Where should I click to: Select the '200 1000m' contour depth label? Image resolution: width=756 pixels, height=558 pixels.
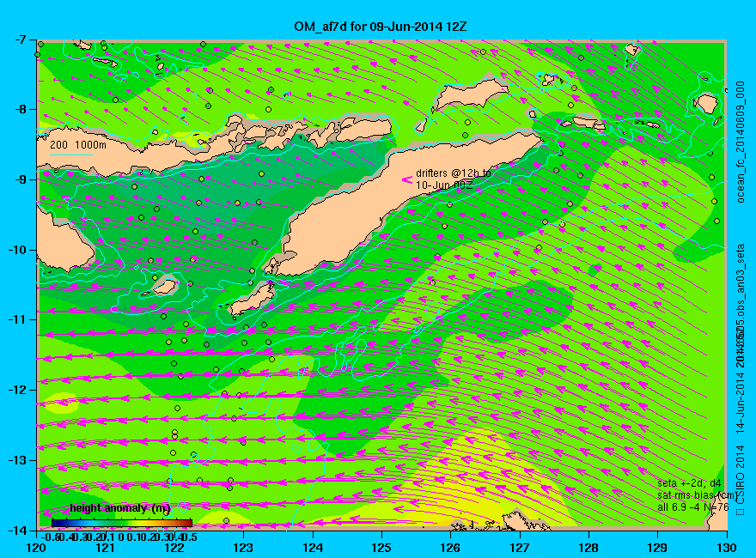tap(78, 144)
